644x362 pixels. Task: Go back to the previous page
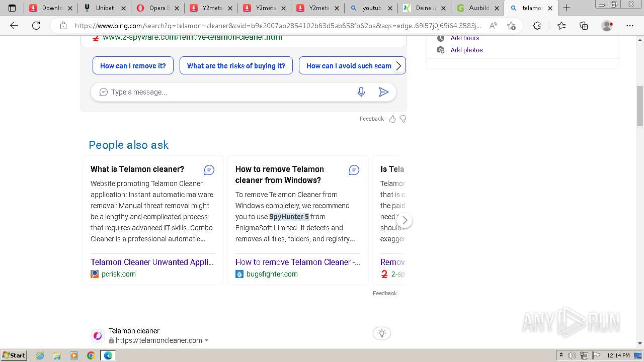14,26
